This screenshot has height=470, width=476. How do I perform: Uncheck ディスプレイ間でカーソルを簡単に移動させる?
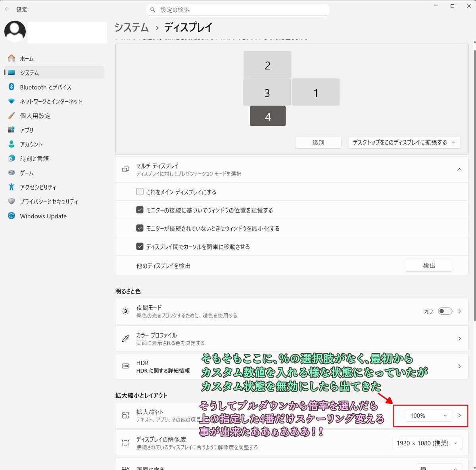(x=140, y=247)
